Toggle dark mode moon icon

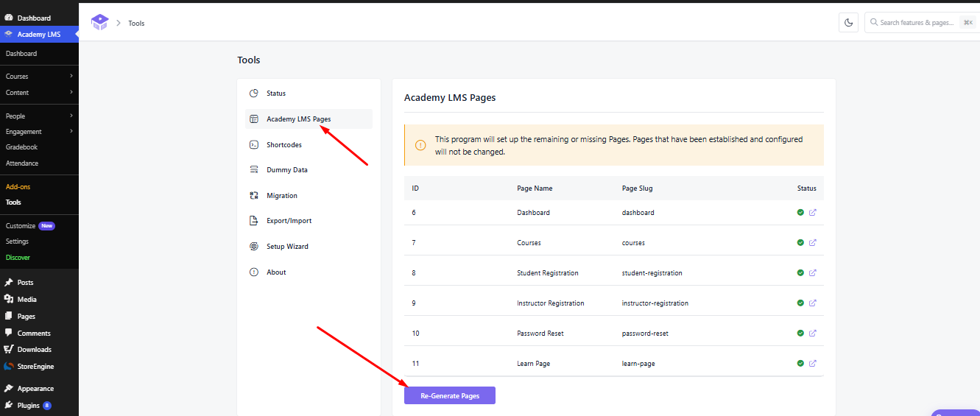coord(848,23)
